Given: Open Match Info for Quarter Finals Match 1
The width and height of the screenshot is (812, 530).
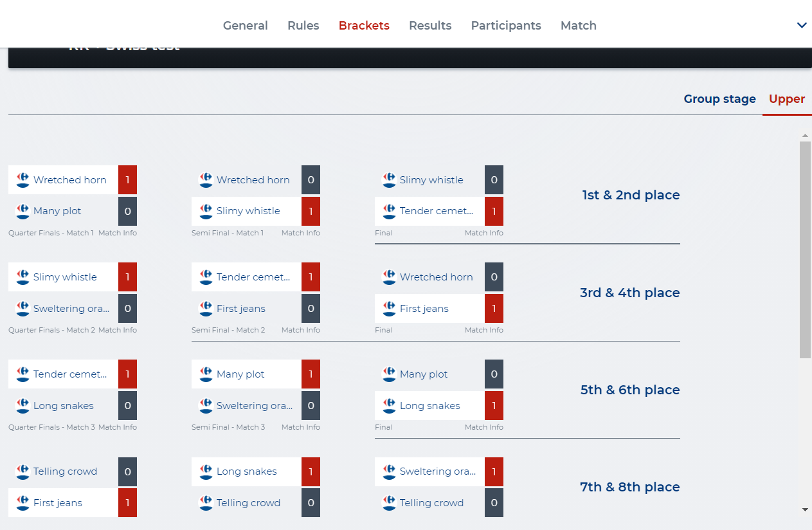Looking at the screenshot, I should (x=118, y=233).
